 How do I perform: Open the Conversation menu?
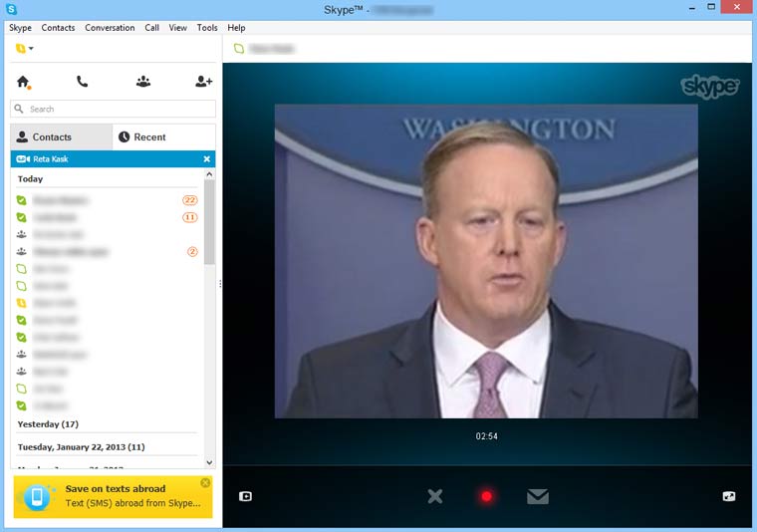coord(110,28)
